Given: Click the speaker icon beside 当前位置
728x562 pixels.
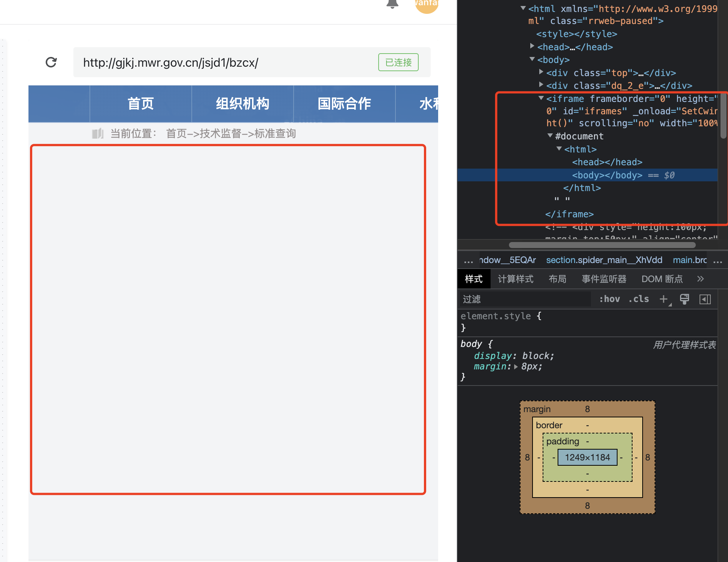Looking at the screenshot, I should (x=98, y=133).
